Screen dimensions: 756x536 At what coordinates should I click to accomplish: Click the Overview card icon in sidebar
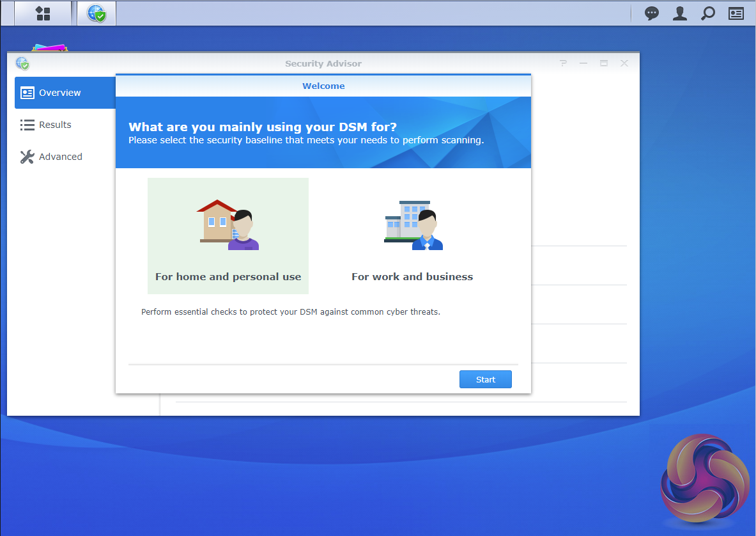(27, 93)
